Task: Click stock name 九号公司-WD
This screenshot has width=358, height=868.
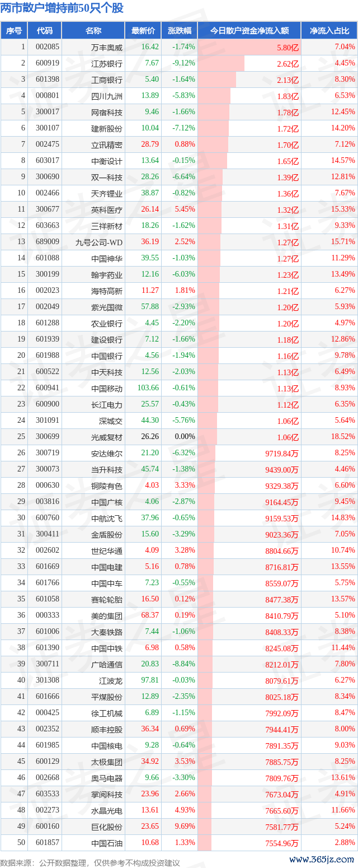Action: pyautogui.click(x=98, y=242)
